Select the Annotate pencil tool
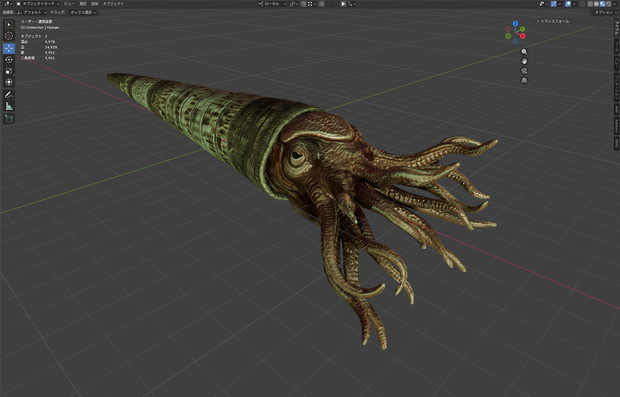This screenshot has height=397, width=620. [x=9, y=95]
